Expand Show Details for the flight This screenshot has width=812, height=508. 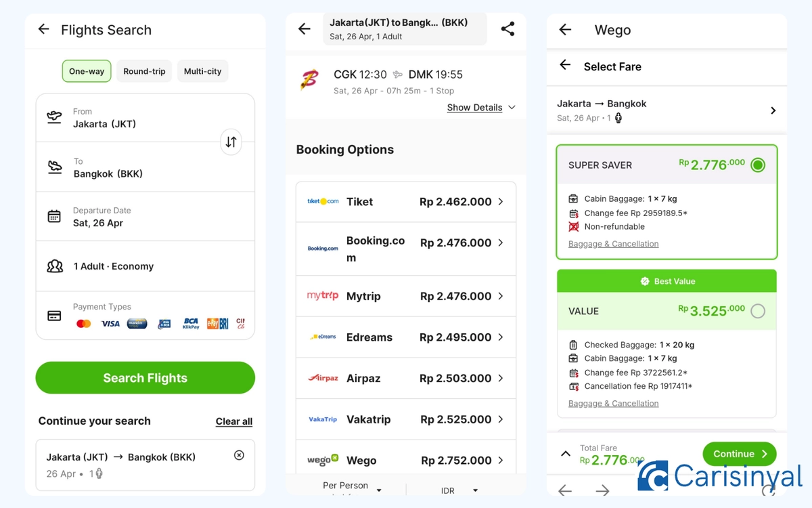click(x=481, y=107)
